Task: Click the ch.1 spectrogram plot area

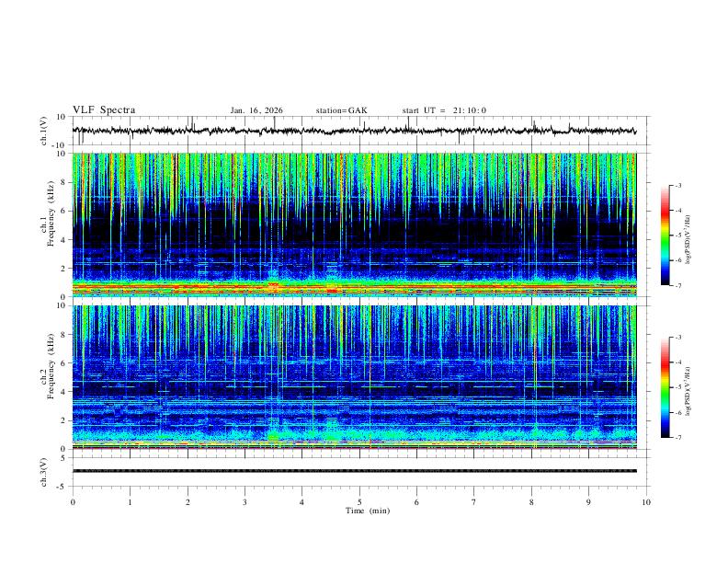Action: pyautogui.click(x=355, y=224)
